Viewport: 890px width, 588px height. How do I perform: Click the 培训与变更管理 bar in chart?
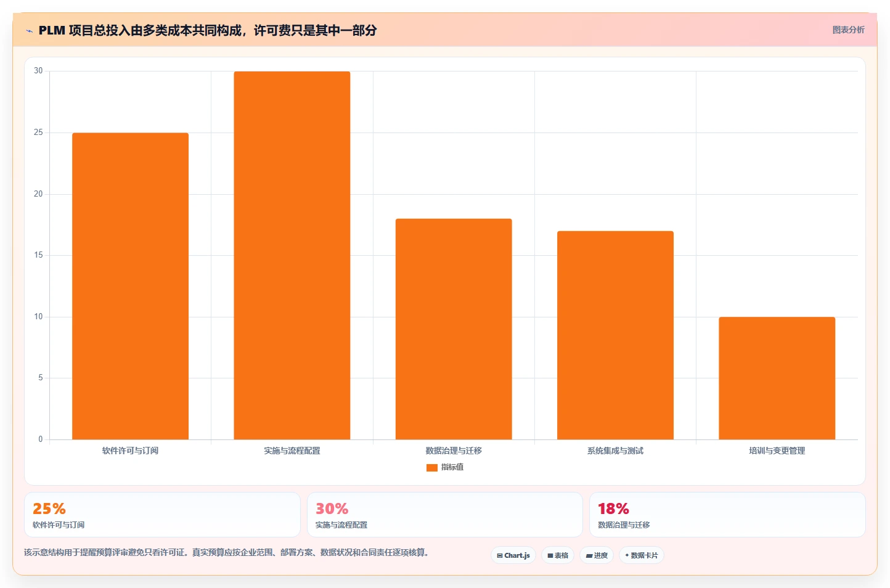click(x=777, y=378)
